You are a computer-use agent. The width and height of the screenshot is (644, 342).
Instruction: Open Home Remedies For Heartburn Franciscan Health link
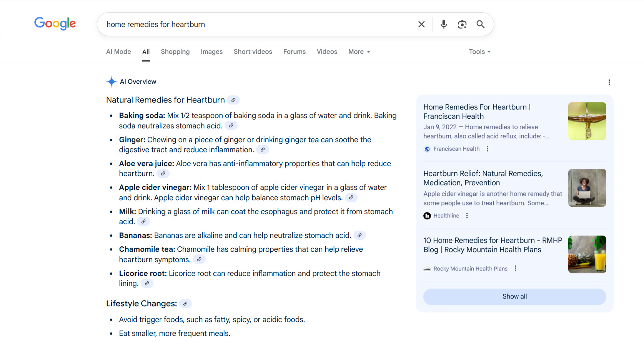click(x=477, y=111)
